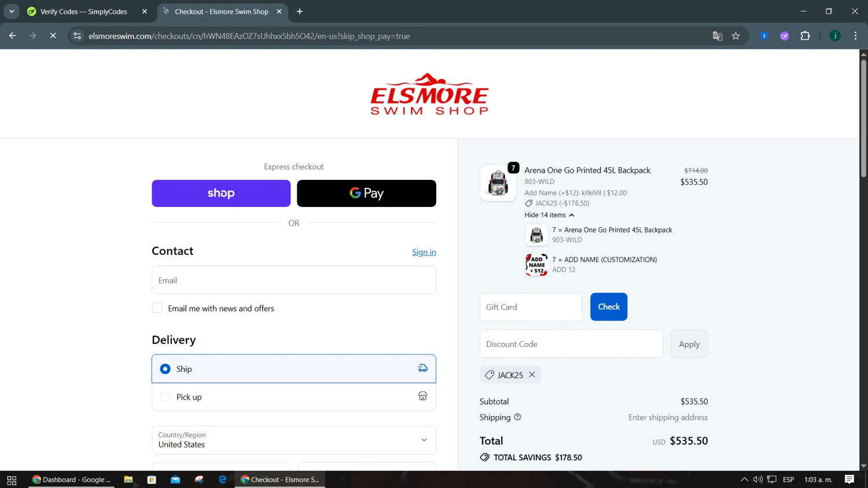868x488 pixels.
Task: Click the Arena backpack product thumbnail
Action: click(x=498, y=183)
